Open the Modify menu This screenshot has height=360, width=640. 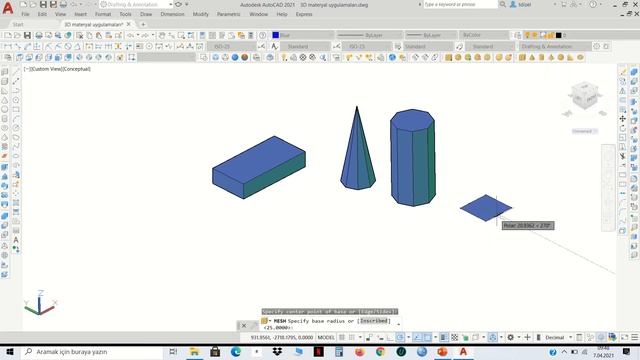(200, 14)
